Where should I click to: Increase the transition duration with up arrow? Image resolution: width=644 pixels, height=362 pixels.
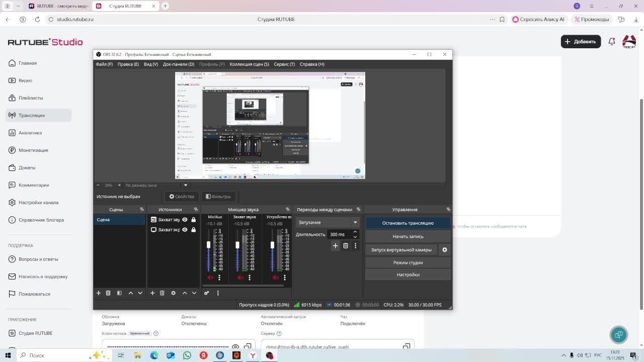(355, 232)
